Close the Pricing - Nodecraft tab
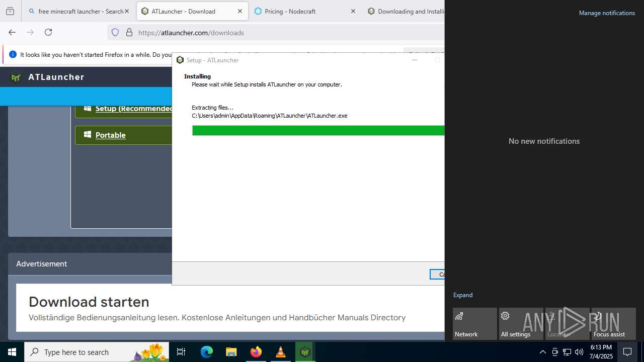The image size is (644, 362). pos(353,11)
